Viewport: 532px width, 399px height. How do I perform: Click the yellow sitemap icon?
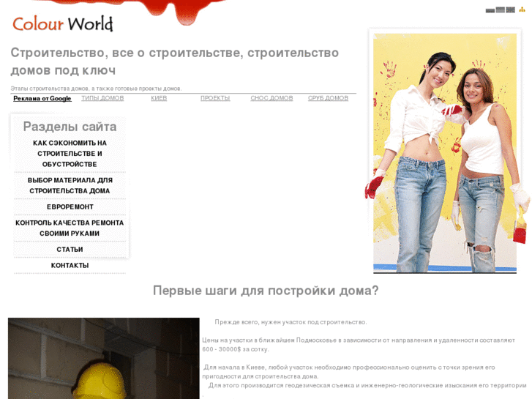point(522,10)
